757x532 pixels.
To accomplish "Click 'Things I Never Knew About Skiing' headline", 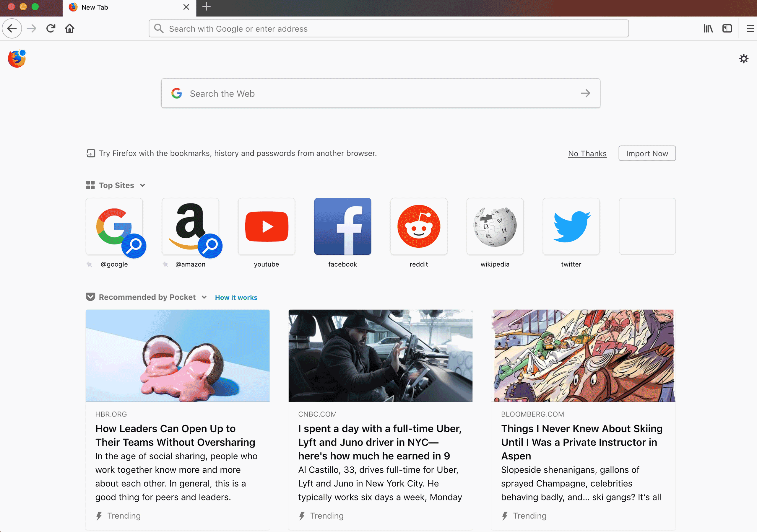I will click(581, 442).
